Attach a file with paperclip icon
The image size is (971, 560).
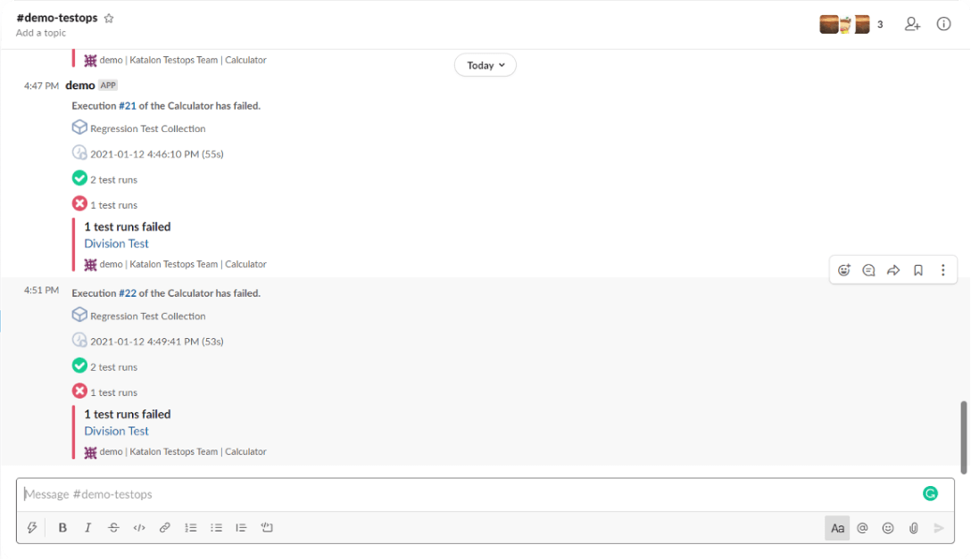(x=913, y=528)
